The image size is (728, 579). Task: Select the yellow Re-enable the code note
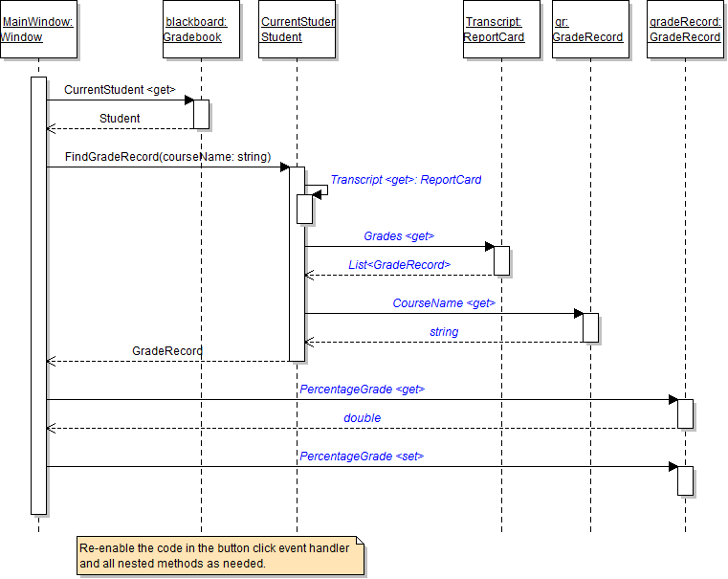pyautogui.click(x=220, y=556)
